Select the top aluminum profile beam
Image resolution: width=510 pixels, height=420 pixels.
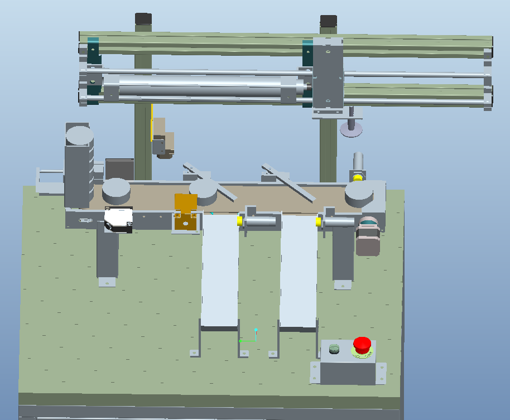[x=286, y=45]
